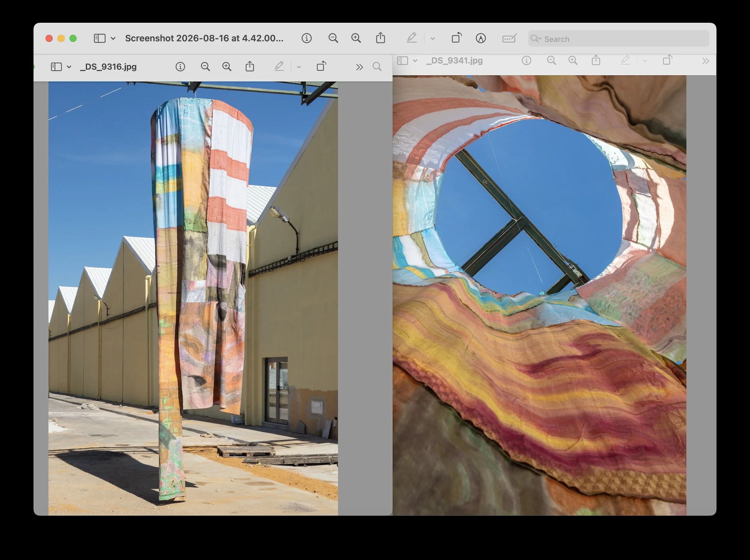Open info inspector in _DS_9316.jpg window
The height and width of the screenshot is (560, 750).
coord(180,67)
